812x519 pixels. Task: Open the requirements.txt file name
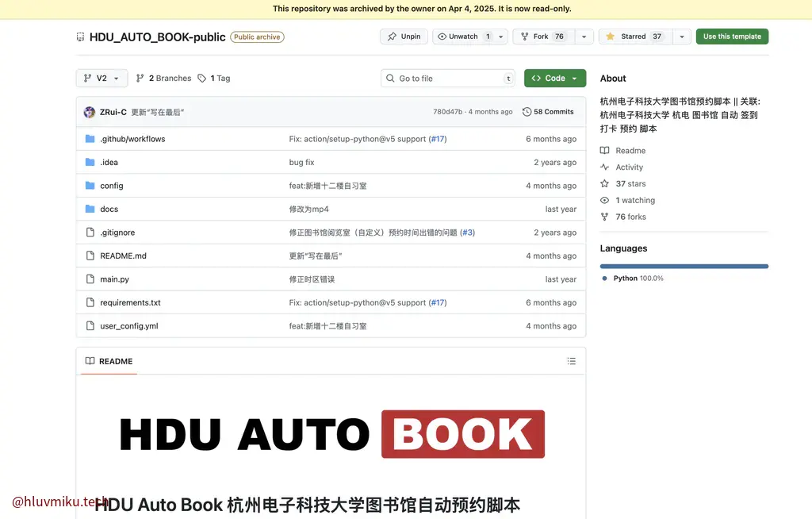[131, 302]
